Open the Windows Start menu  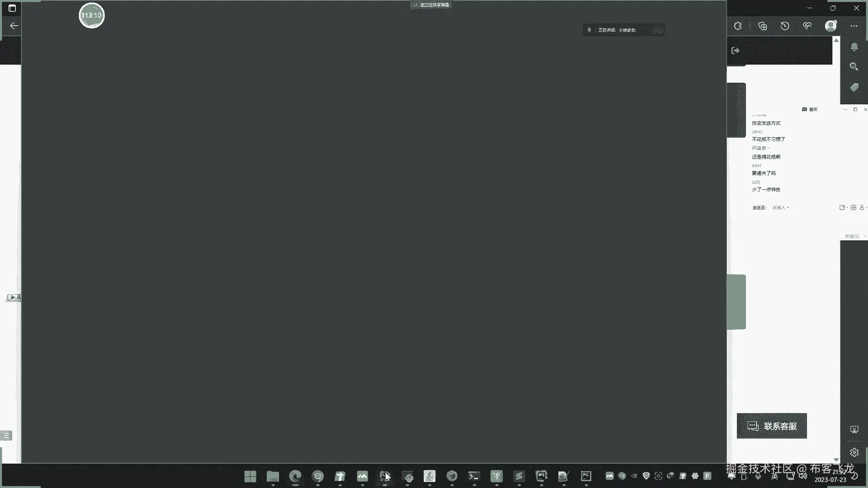pyautogui.click(x=250, y=476)
